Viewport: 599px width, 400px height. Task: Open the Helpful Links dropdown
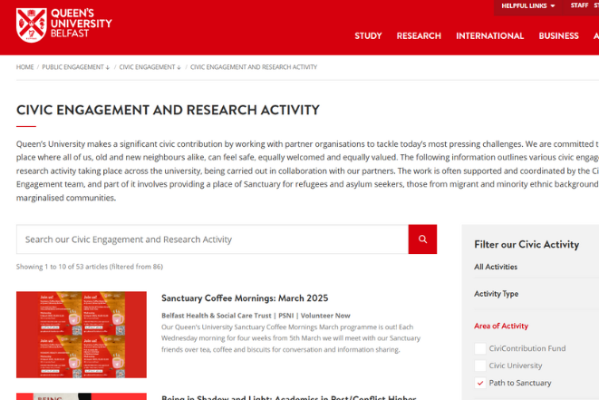(528, 6)
